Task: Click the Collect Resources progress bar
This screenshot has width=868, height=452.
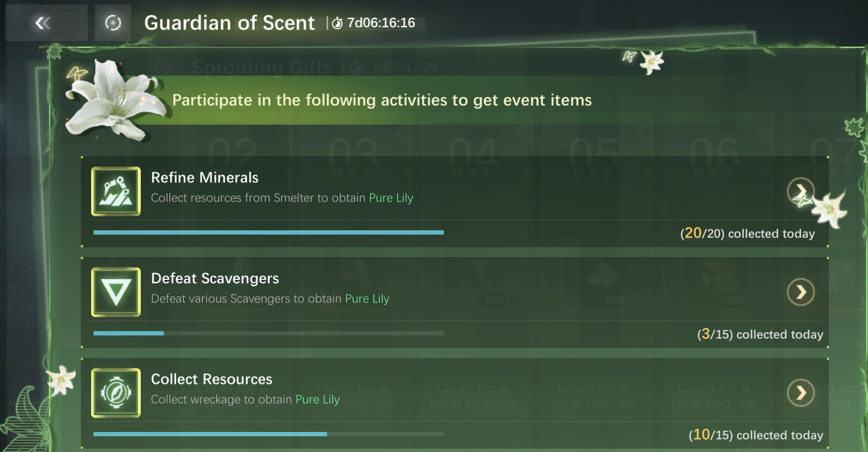Action: click(x=268, y=434)
